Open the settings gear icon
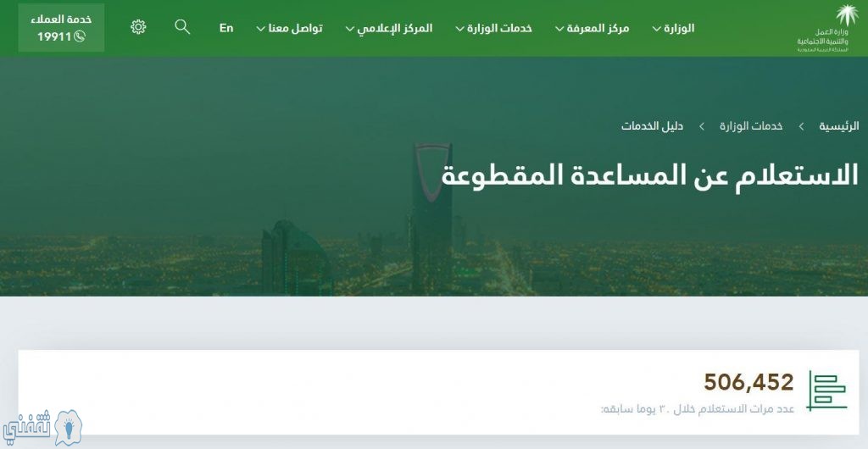Viewport: 868px width, 449px height. click(x=138, y=27)
